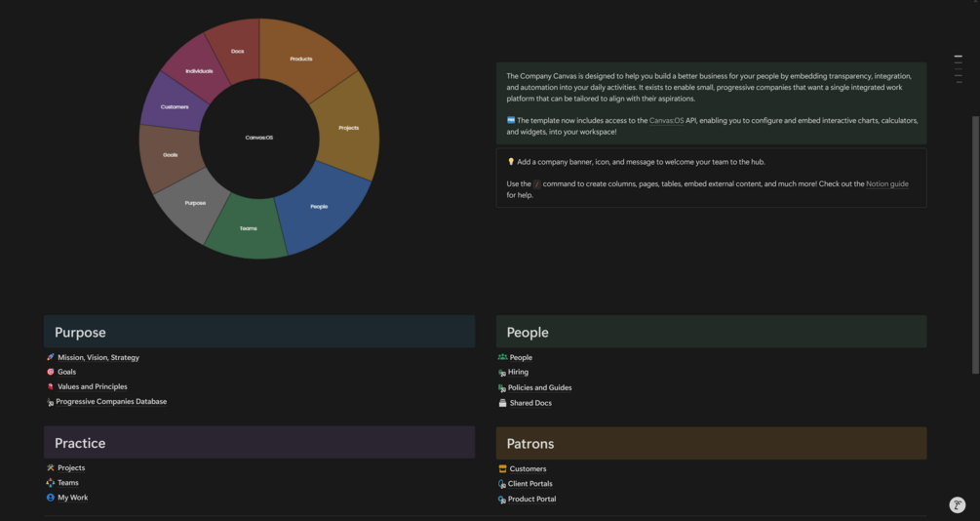The width and height of the screenshot is (980, 521).
Task: Click the icon next to Hiring
Action: pyautogui.click(x=502, y=372)
